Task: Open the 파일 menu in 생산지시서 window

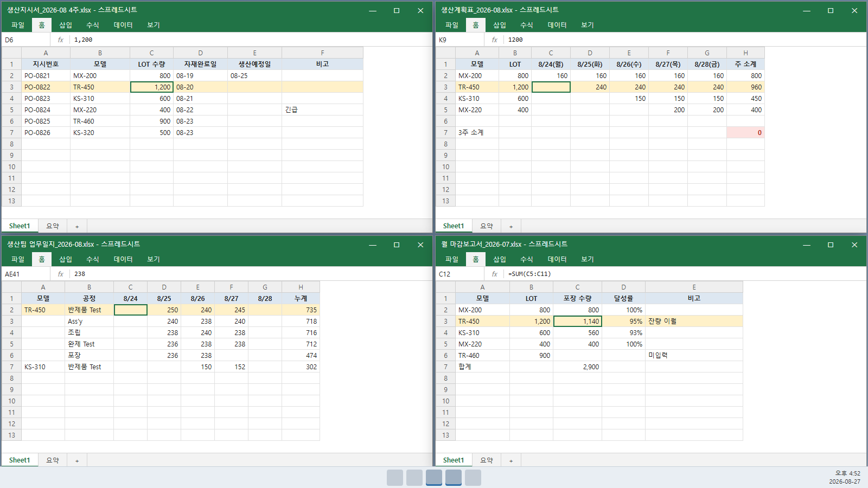Action: [18, 25]
